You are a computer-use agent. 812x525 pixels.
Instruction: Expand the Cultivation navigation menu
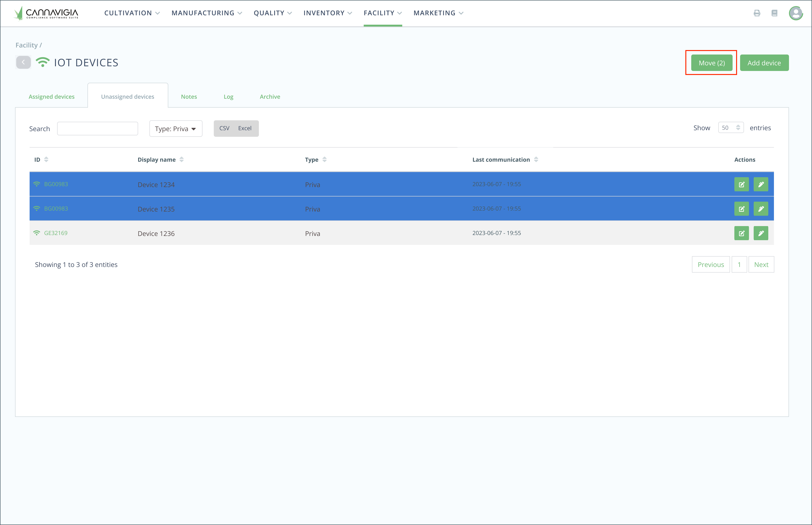pos(132,13)
